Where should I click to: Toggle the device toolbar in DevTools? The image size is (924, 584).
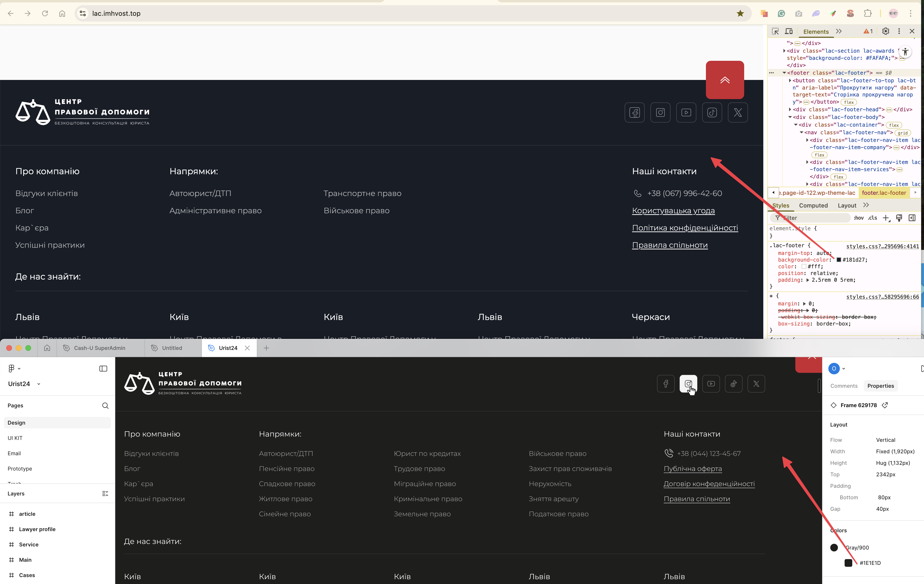point(789,31)
